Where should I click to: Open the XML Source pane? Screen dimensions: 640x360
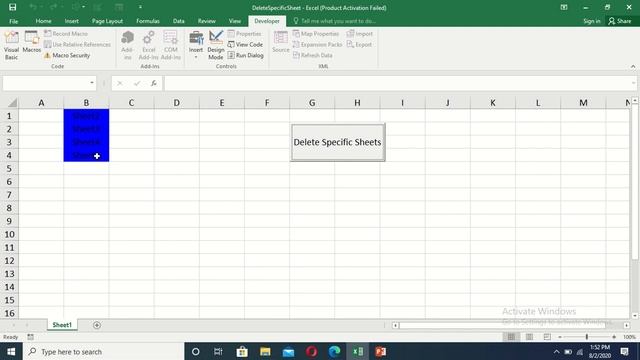click(x=280, y=42)
